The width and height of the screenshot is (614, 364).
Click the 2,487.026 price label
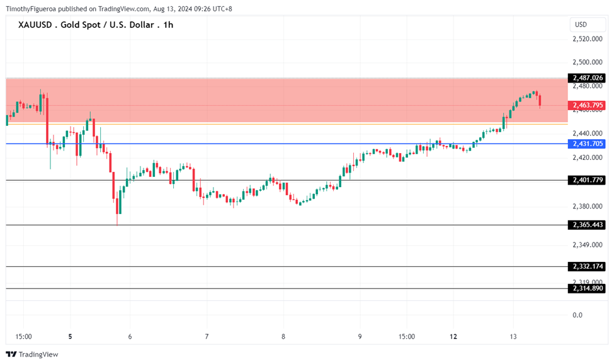coord(588,78)
